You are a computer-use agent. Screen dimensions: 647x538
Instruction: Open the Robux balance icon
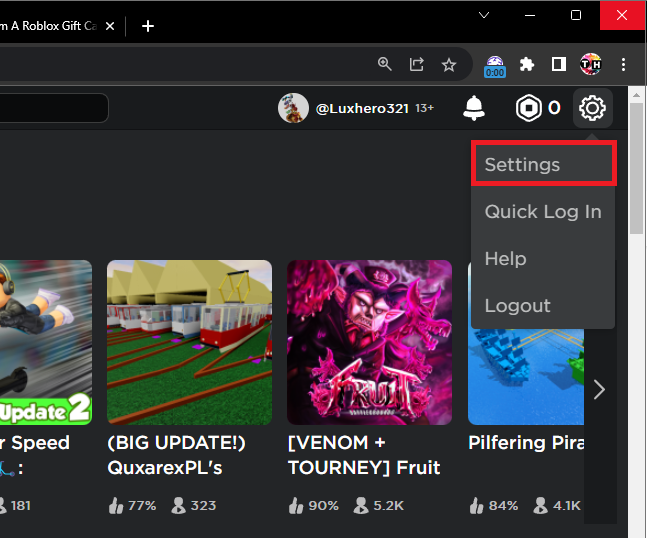click(x=529, y=108)
